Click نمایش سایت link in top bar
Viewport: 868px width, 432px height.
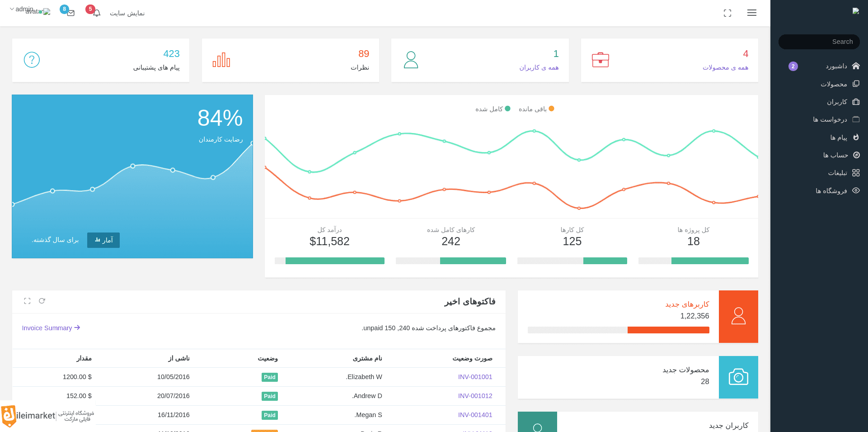(x=127, y=13)
